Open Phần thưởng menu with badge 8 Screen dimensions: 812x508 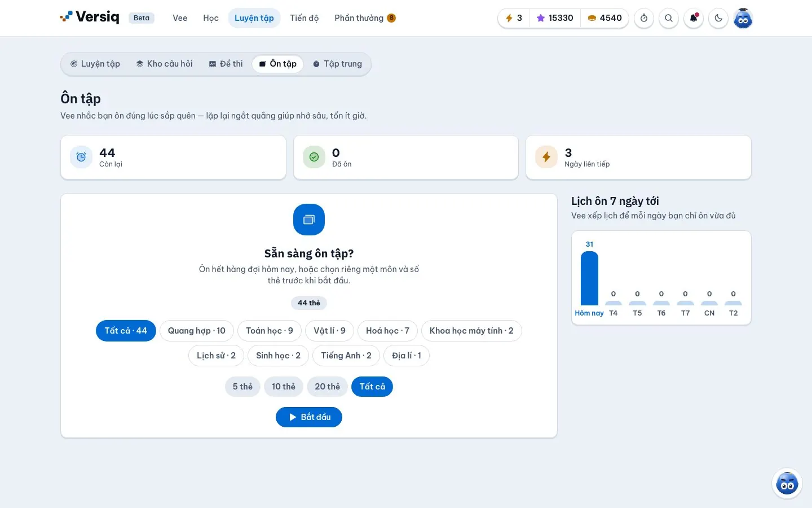tap(365, 18)
